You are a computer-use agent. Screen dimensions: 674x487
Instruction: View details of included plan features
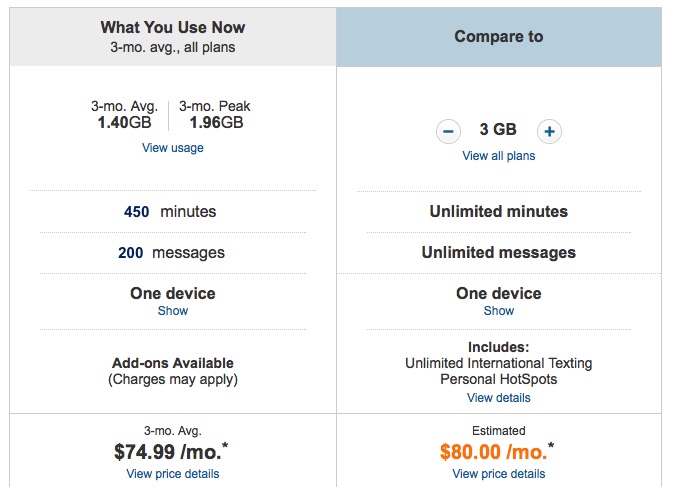pos(499,398)
